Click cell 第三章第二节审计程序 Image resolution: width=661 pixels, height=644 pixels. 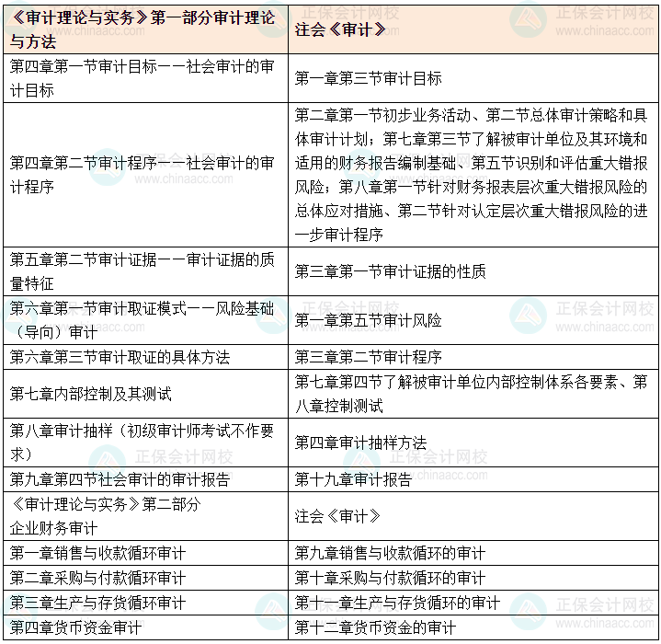pos(473,357)
